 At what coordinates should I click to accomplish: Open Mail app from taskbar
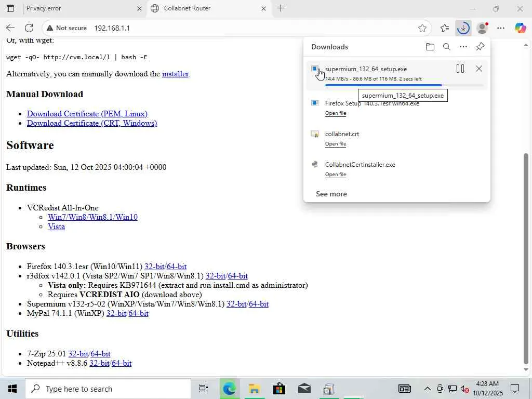point(304,389)
